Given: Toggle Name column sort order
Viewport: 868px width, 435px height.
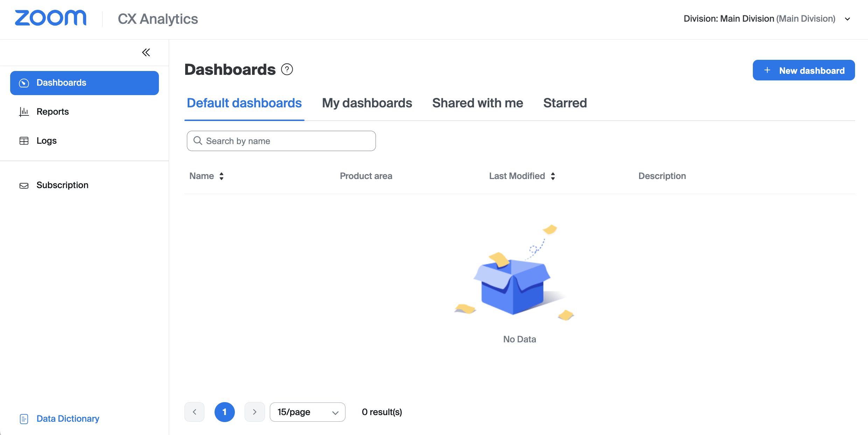Looking at the screenshot, I should (x=222, y=176).
